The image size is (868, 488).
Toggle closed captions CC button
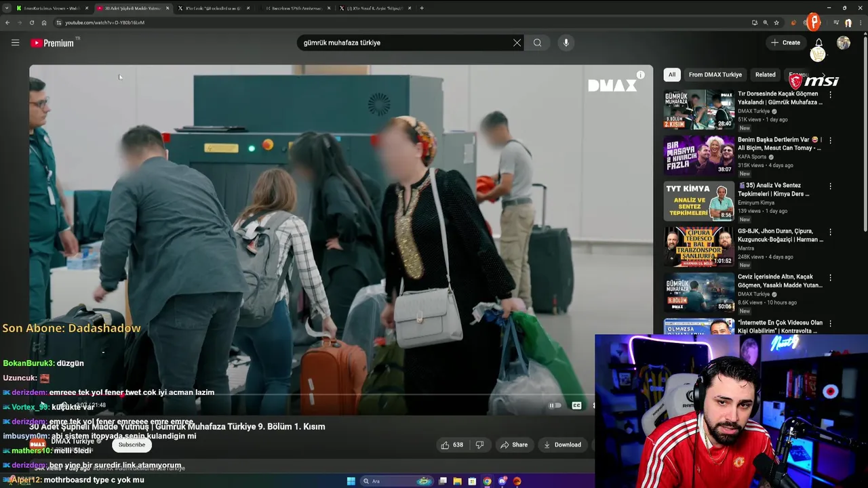coord(576,405)
